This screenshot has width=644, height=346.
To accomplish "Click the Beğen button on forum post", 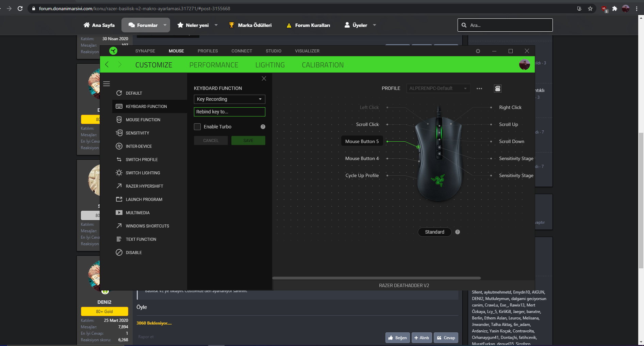I will (398, 338).
